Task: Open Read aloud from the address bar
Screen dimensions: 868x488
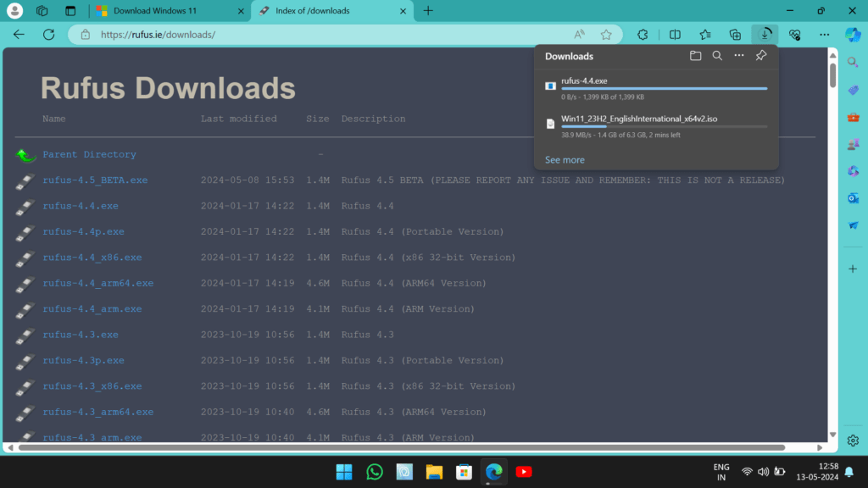Action: tap(579, 34)
